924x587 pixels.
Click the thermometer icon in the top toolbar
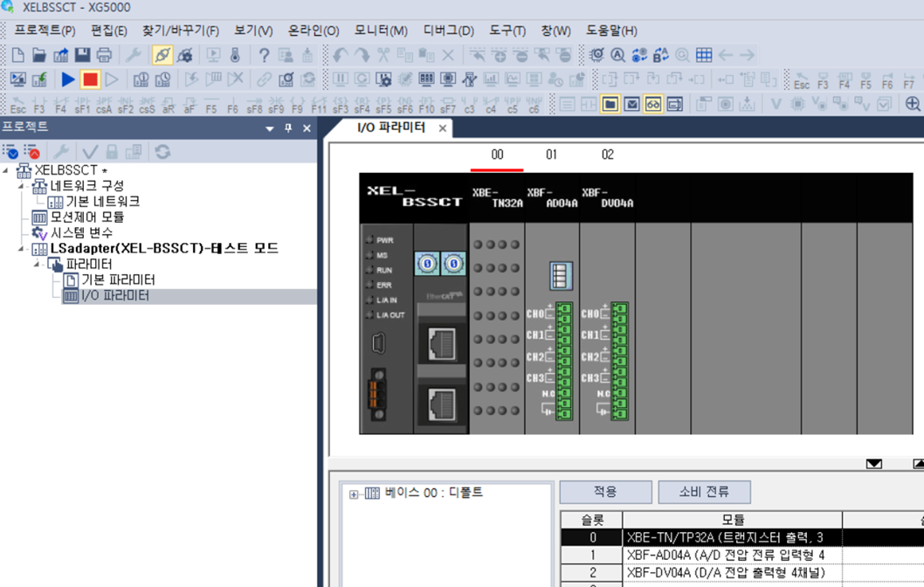(235, 55)
